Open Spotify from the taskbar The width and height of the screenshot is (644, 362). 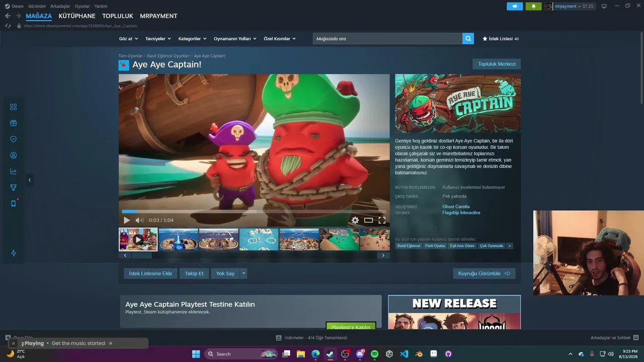point(374,354)
